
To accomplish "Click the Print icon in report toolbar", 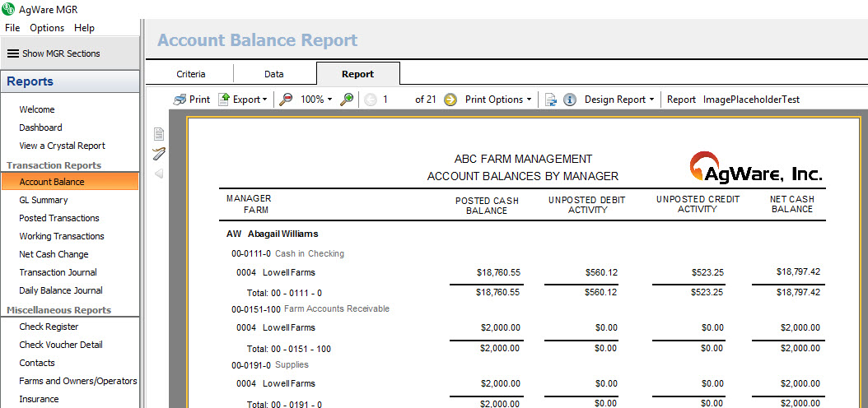I will [180, 100].
